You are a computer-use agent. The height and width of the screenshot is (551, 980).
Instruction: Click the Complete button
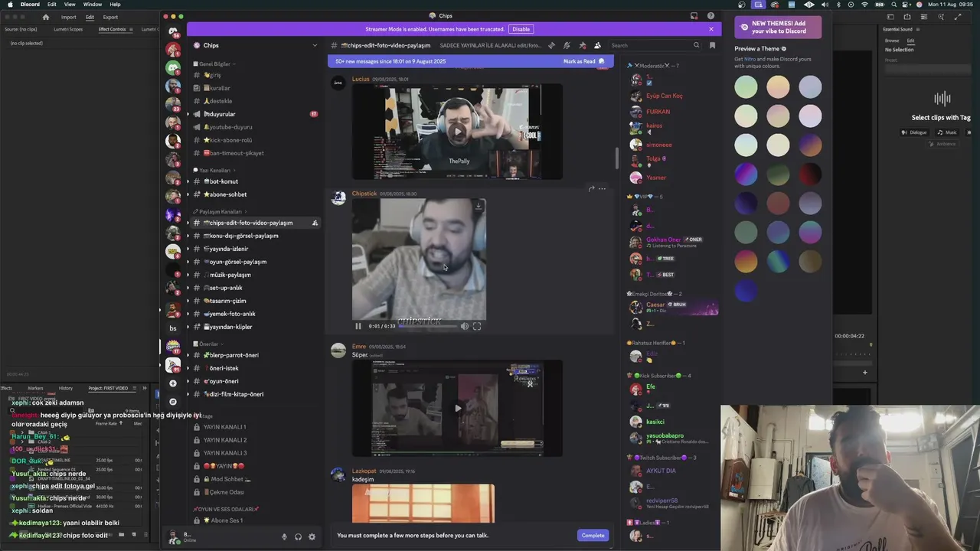click(593, 535)
